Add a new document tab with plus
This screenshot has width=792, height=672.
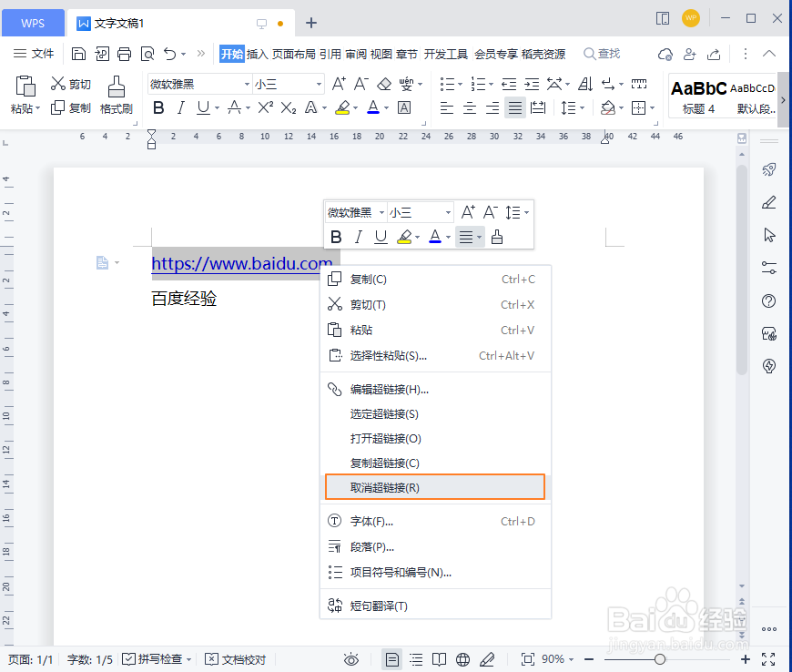(x=311, y=23)
